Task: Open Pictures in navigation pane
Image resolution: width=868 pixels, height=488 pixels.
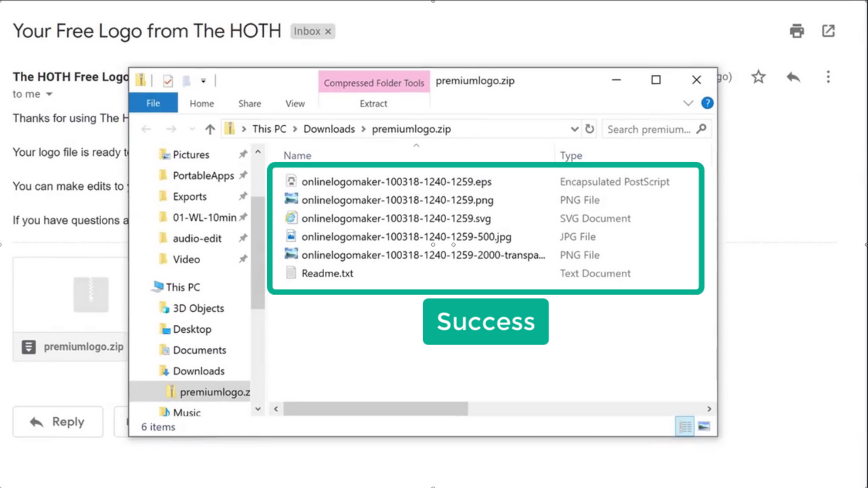Action: point(191,155)
